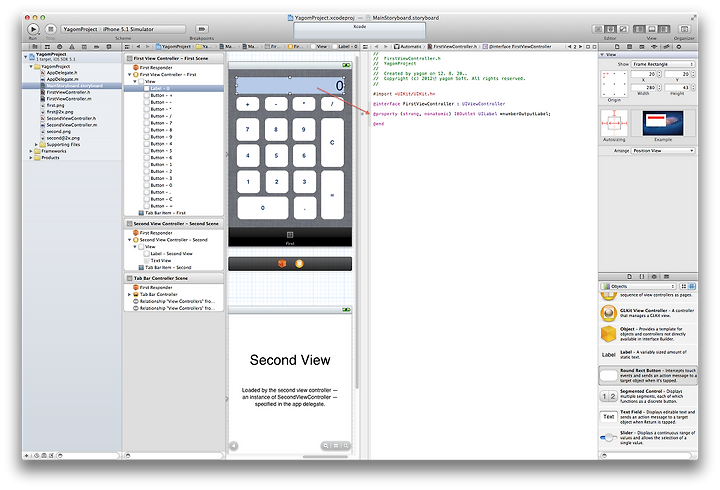The height and width of the screenshot is (490, 720).
Task: Open the Issue navigator tab icon
Action: coord(72,46)
